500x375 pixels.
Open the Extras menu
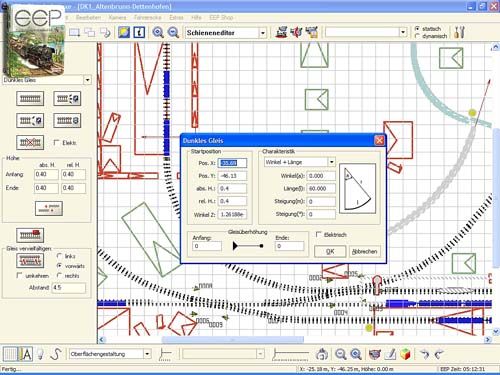(x=176, y=17)
